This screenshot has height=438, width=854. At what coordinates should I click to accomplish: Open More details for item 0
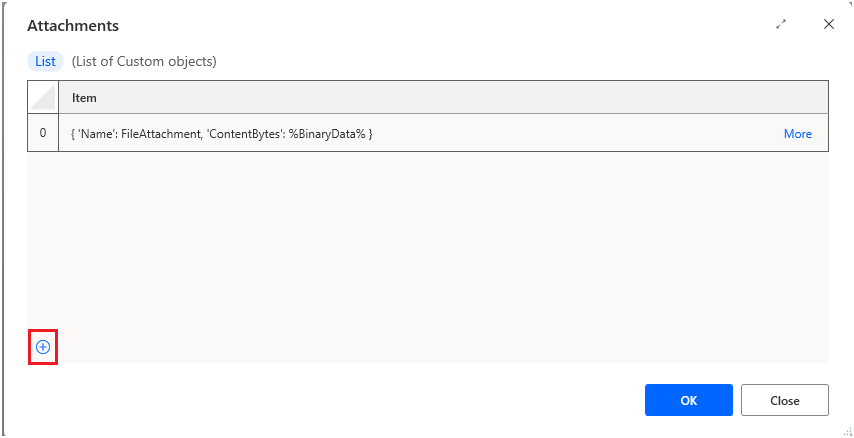(797, 133)
